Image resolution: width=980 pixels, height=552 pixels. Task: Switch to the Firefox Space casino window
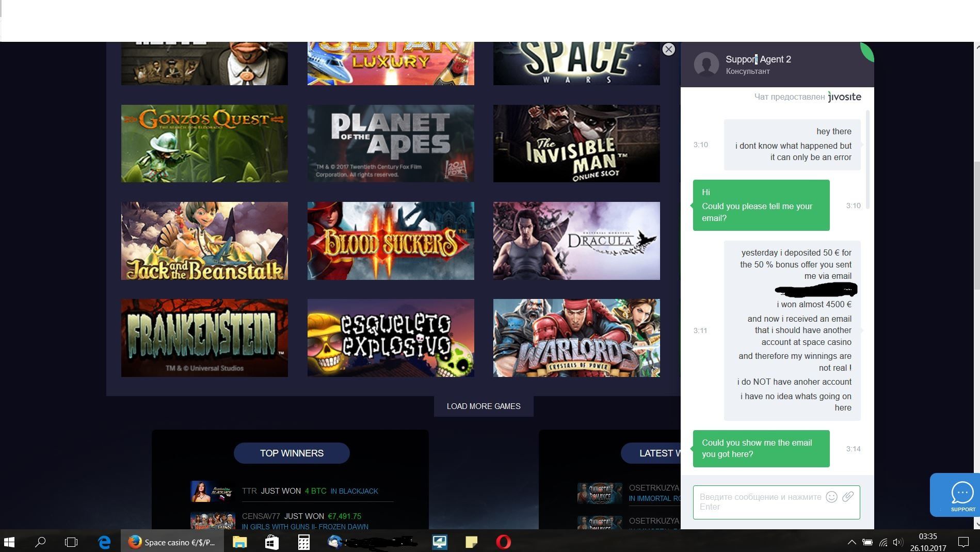[x=172, y=542]
